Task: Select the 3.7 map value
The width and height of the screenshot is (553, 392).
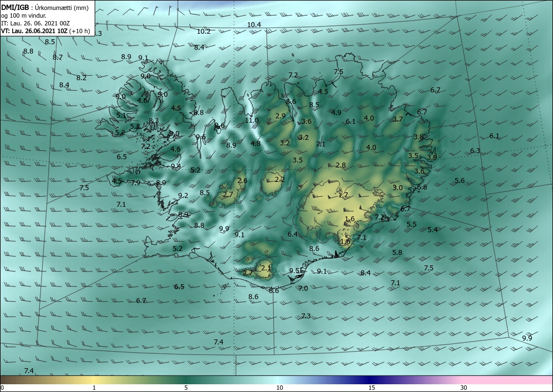Action: pos(398,119)
